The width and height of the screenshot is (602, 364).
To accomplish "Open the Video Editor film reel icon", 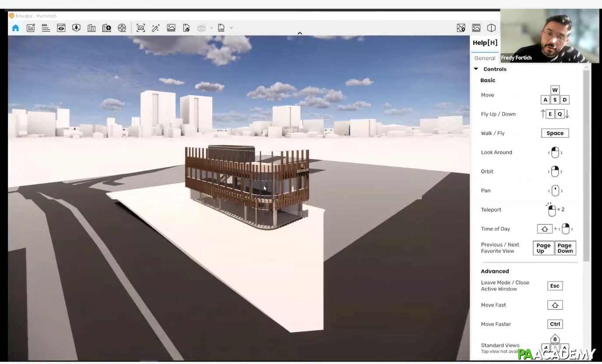I will pos(122,28).
